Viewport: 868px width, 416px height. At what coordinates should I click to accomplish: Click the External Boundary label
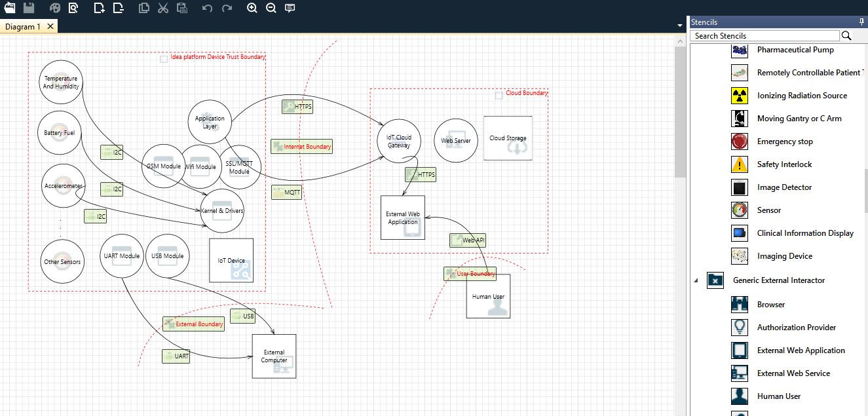tap(194, 324)
